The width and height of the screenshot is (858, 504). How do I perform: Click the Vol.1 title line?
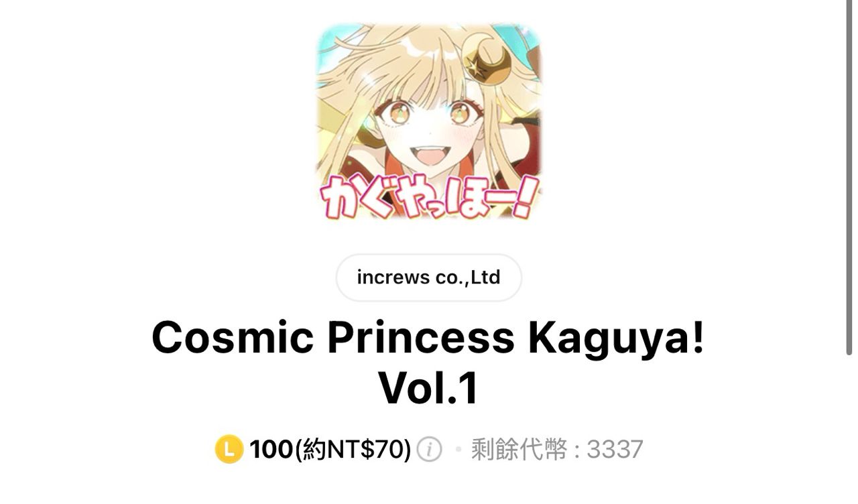click(428, 388)
